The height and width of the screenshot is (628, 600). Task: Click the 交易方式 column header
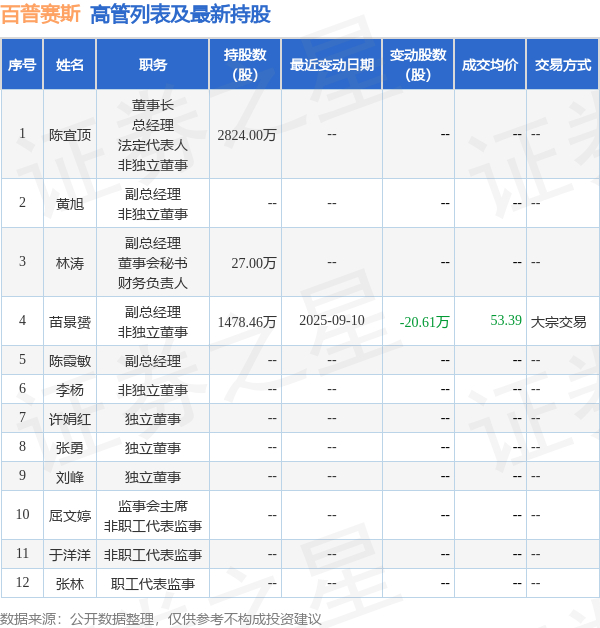click(x=563, y=64)
